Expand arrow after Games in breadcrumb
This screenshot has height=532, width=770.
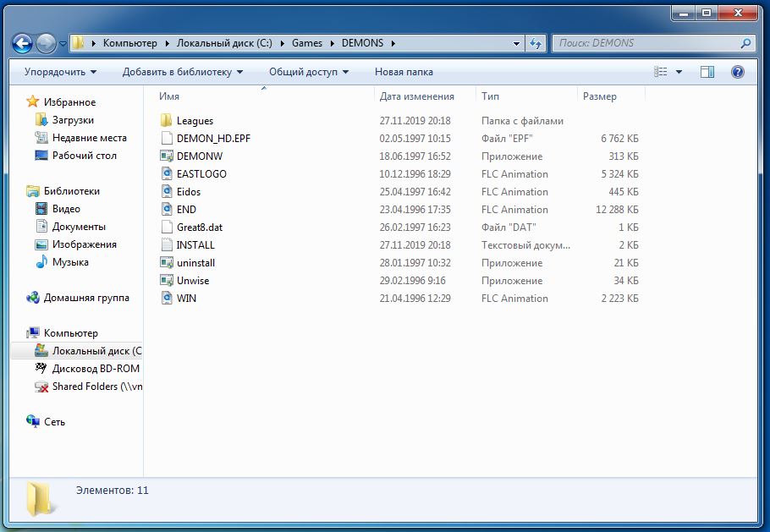pos(332,43)
